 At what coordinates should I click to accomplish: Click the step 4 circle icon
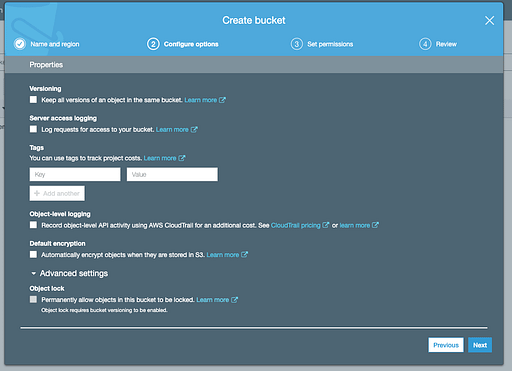pos(425,44)
